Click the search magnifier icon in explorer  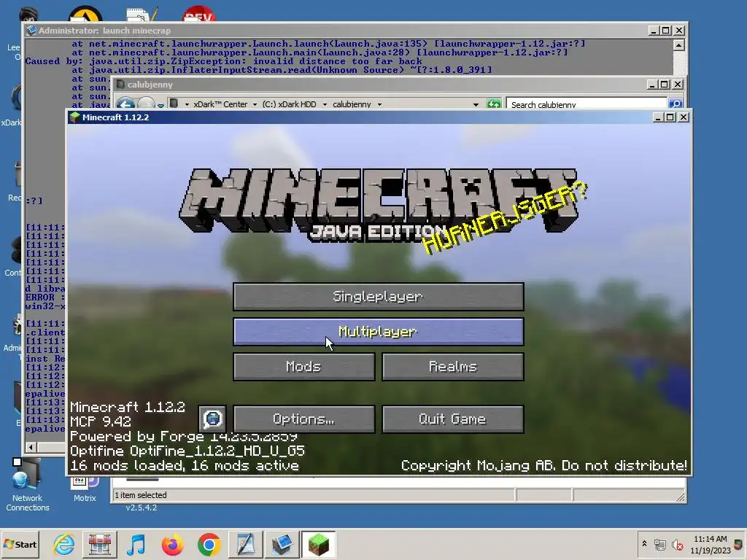tap(676, 104)
